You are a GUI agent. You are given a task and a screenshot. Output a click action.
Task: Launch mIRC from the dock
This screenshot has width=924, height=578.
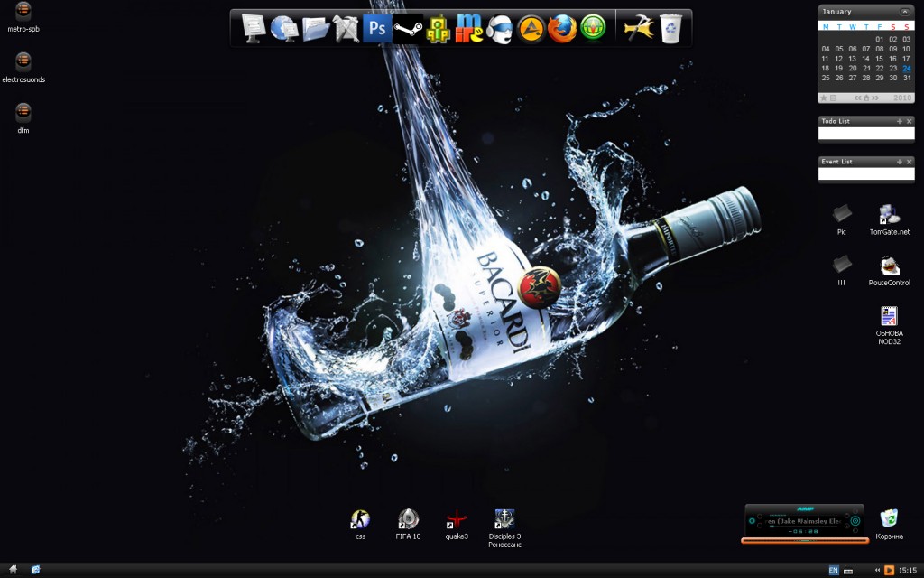(469, 28)
